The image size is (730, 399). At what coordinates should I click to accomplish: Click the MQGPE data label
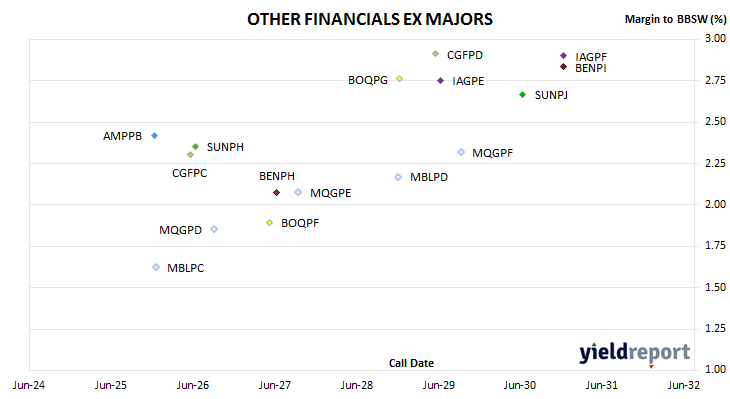331,193
